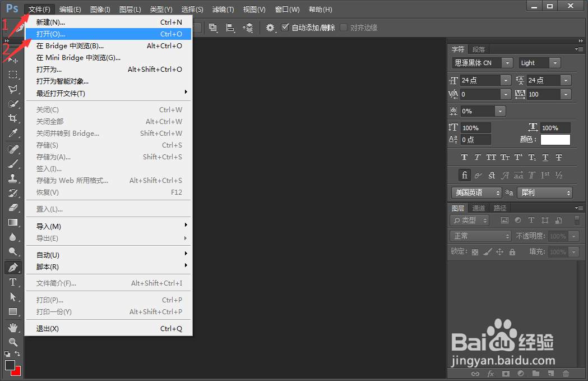This screenshot has height=381, width=588.
Task: Click 退出(X) menu entry
Action: (108, 328)
